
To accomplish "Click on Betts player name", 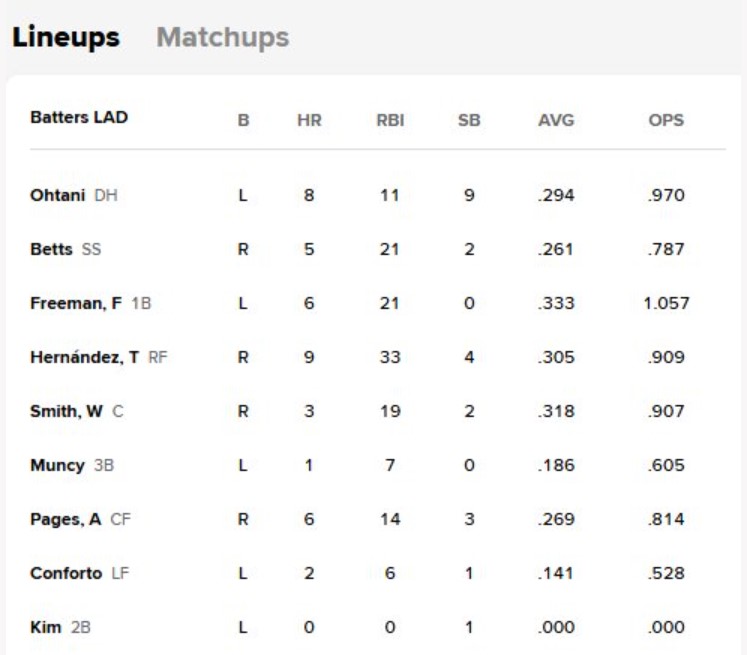I will click(51, 250).
